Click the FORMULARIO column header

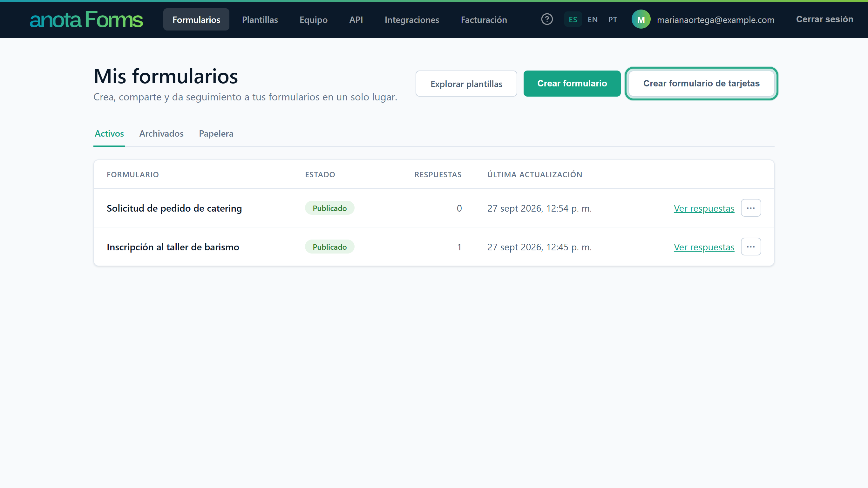[x=133, y=174]
